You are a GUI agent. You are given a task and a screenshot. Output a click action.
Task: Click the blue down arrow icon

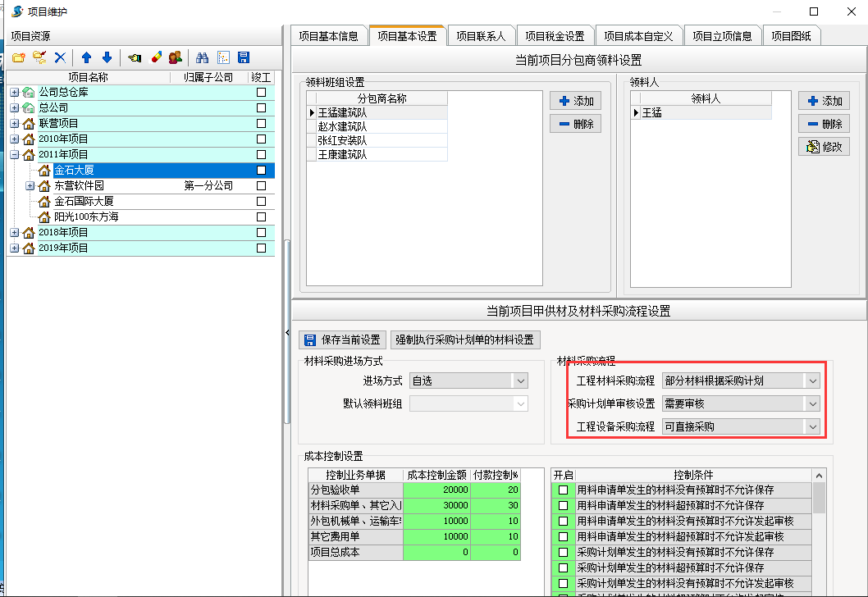107,57
